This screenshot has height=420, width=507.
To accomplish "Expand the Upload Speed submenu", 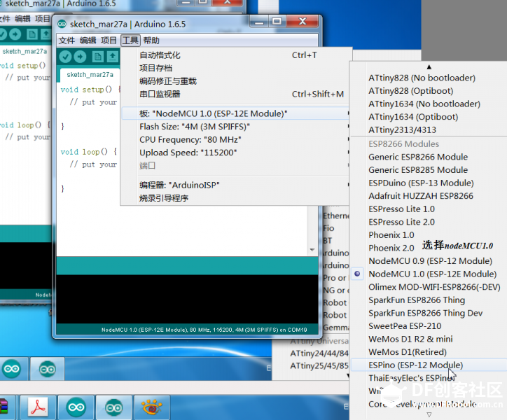I will (x=235, y=153).
